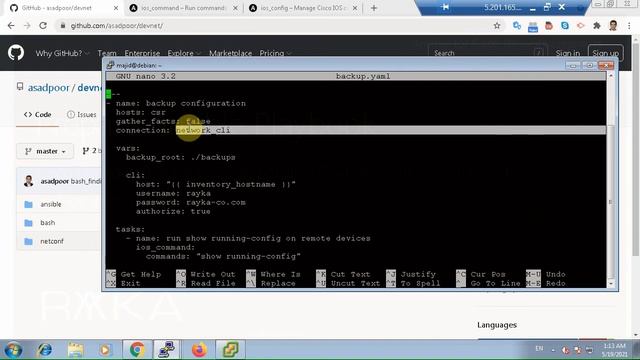
Task: Open the media player taskbar icon
Action: click(105, 350)
